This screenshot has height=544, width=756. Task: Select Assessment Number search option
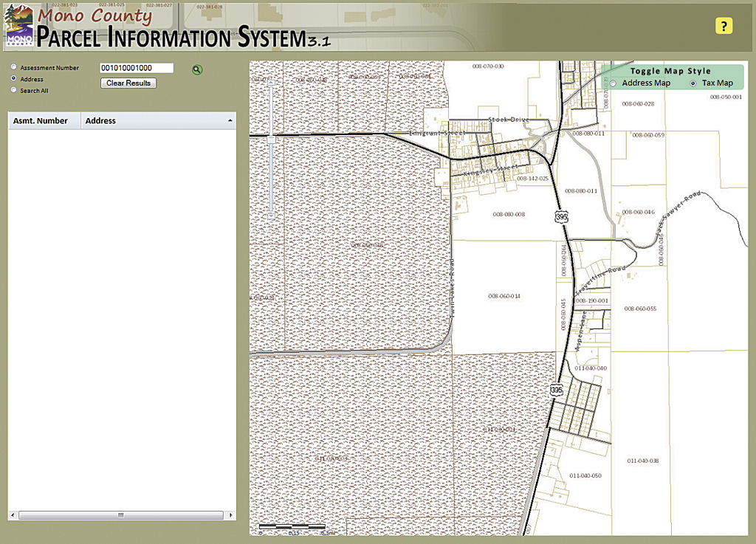point(14,67)
